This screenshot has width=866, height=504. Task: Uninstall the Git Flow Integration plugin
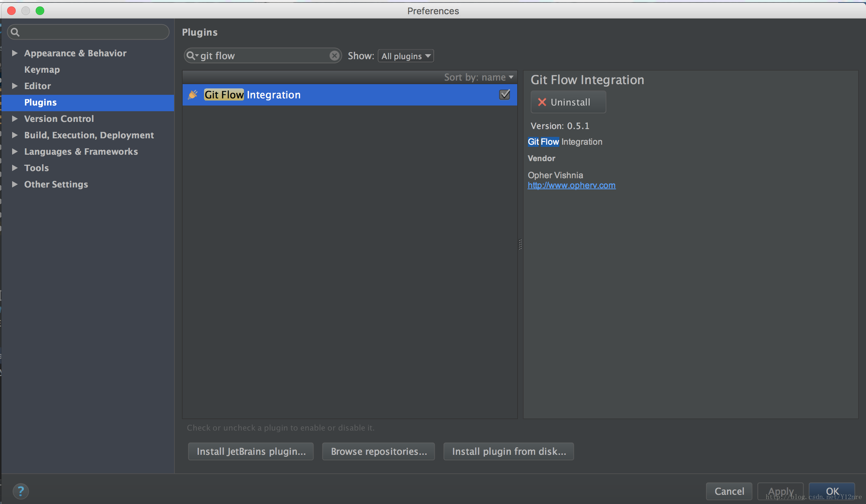point(568,102)
